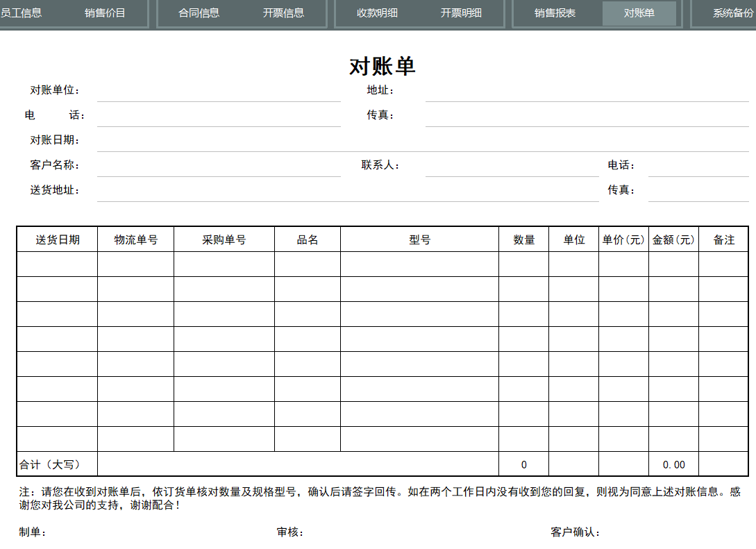Select the 联系人 input line
This screenshot has width=756, height=549.
click(512, 165)
